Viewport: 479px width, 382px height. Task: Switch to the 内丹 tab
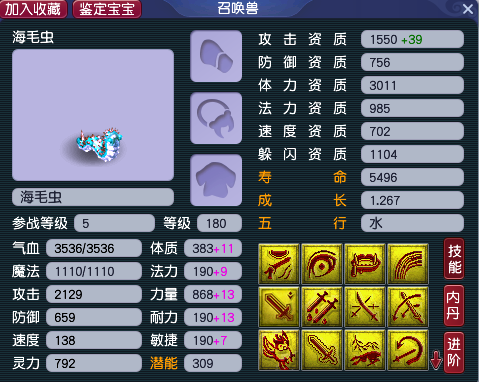(454, 305)
